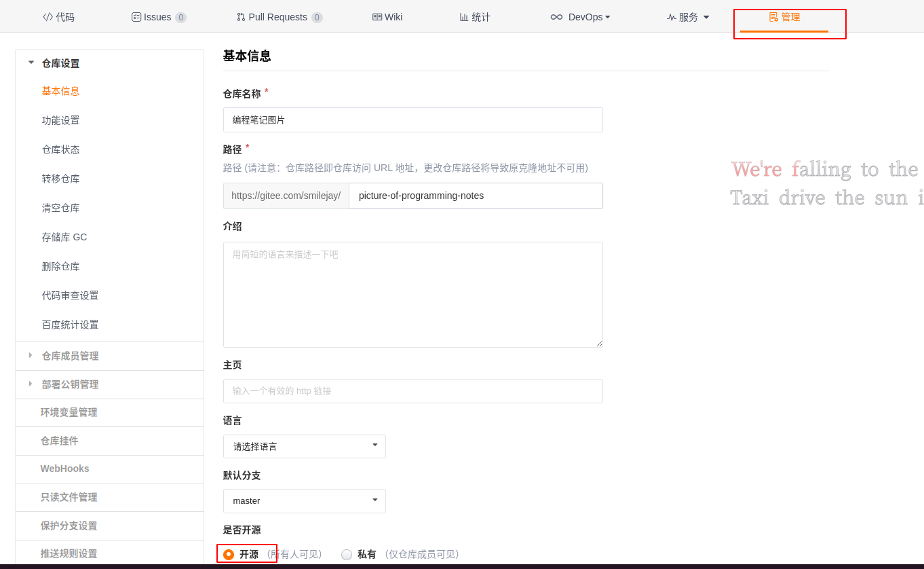The width and height of the screenshot is (924, 569).
Task: Expand the 仓库成员管理 section
Action: 30,355
